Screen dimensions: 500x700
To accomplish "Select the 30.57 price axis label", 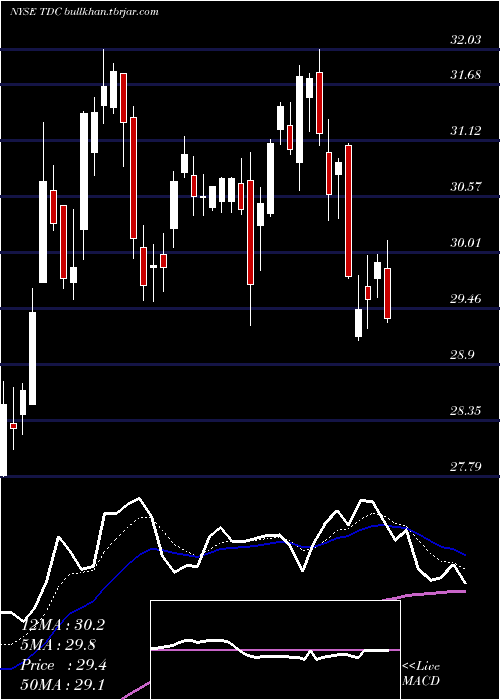I will [466, 187].
